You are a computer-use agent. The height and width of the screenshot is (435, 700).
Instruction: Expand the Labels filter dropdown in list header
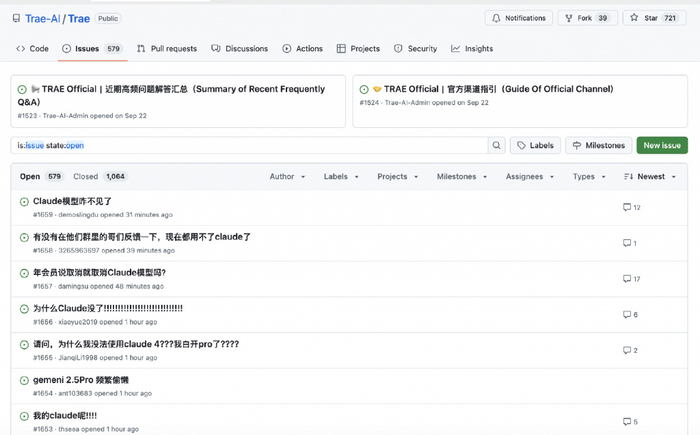tap(341, 176)
